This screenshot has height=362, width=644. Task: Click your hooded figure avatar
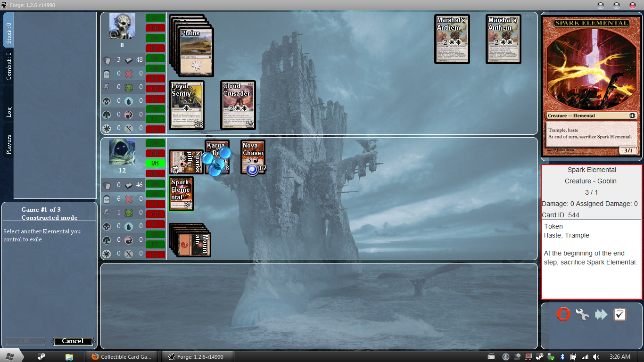(122, 152)
